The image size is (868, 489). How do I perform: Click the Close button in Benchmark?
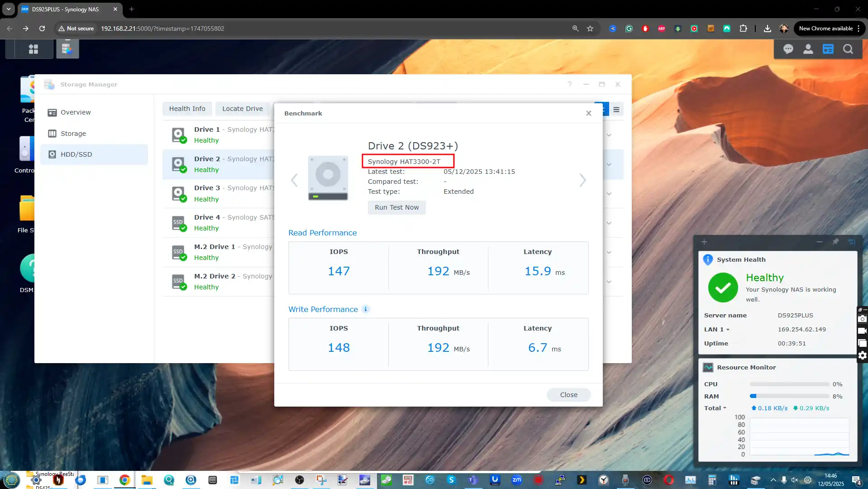point(568,395)
